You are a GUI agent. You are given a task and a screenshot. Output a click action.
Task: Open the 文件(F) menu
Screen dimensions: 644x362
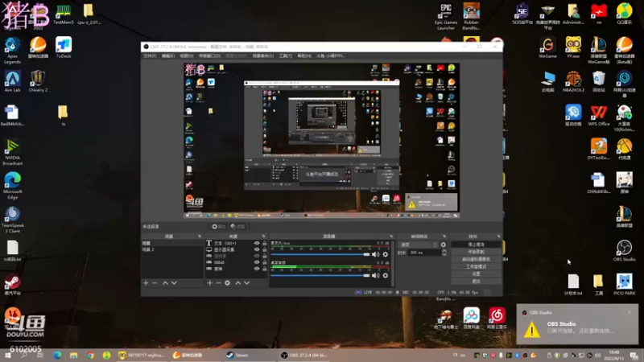pyautogui.click(x=150, y=56)
